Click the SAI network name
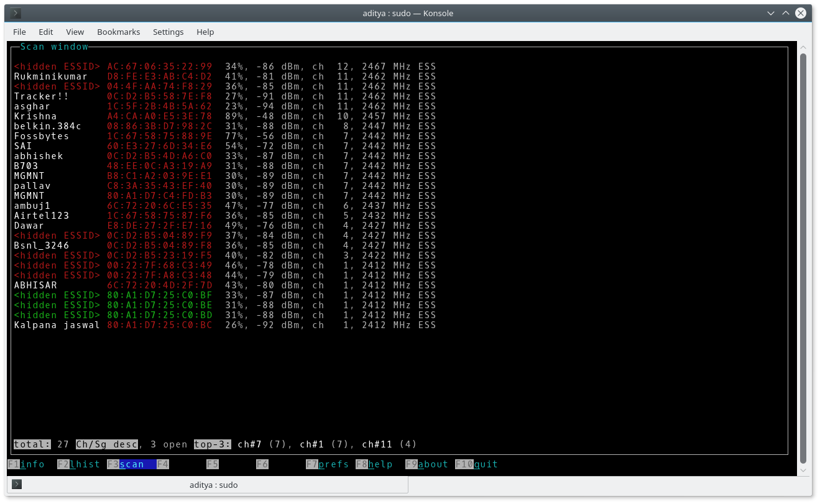 point(23,146)
